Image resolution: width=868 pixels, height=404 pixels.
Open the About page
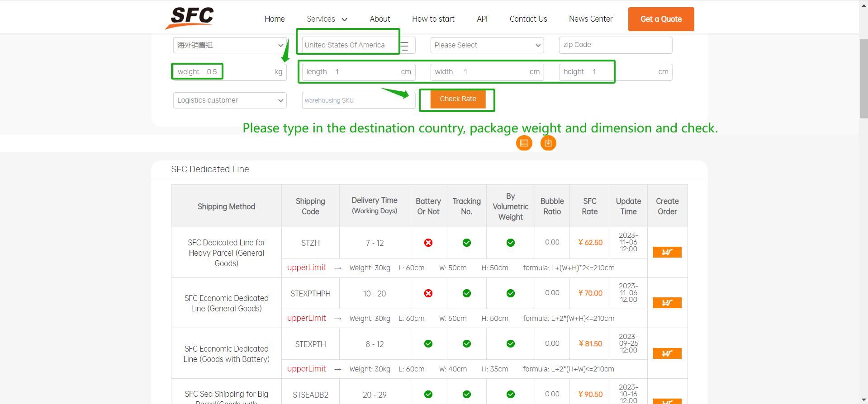click(x=380, y=19)
